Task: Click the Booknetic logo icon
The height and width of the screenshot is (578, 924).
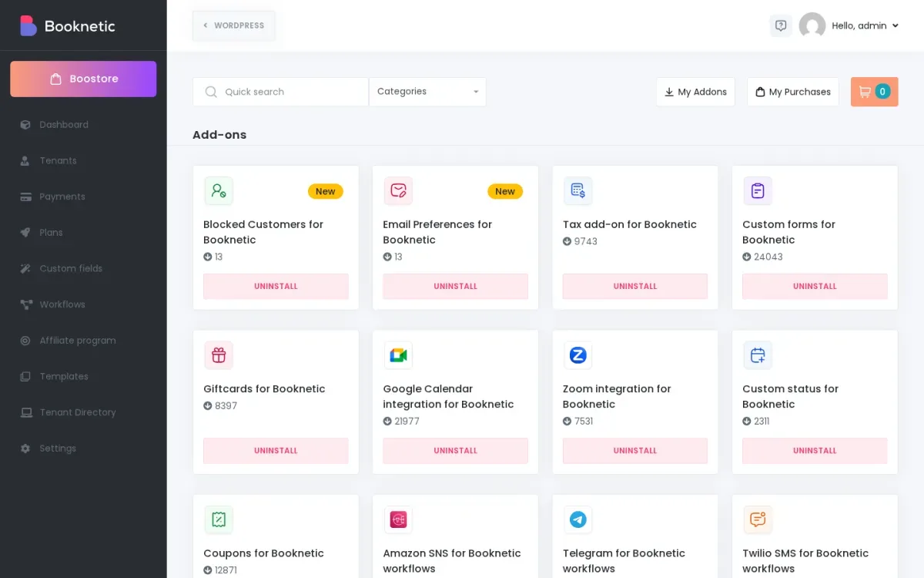Action: [x=28, y=25]
